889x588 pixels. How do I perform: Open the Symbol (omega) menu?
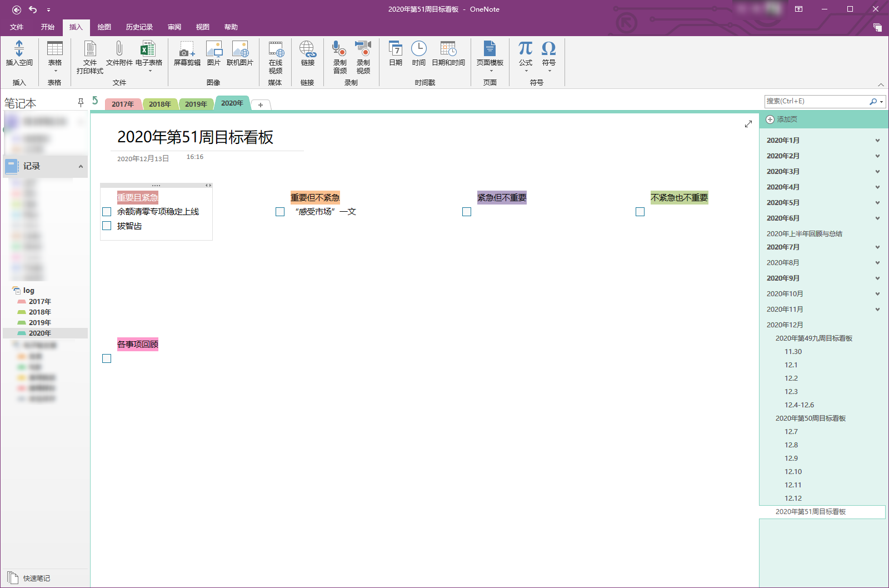click(x=549, y=56)
